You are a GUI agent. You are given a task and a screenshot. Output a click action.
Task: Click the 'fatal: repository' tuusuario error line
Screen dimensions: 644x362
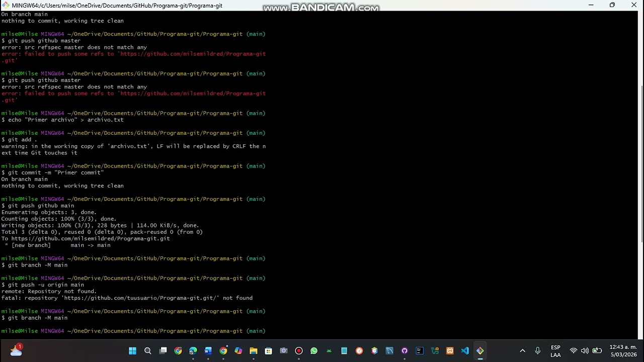pos(127,298)
